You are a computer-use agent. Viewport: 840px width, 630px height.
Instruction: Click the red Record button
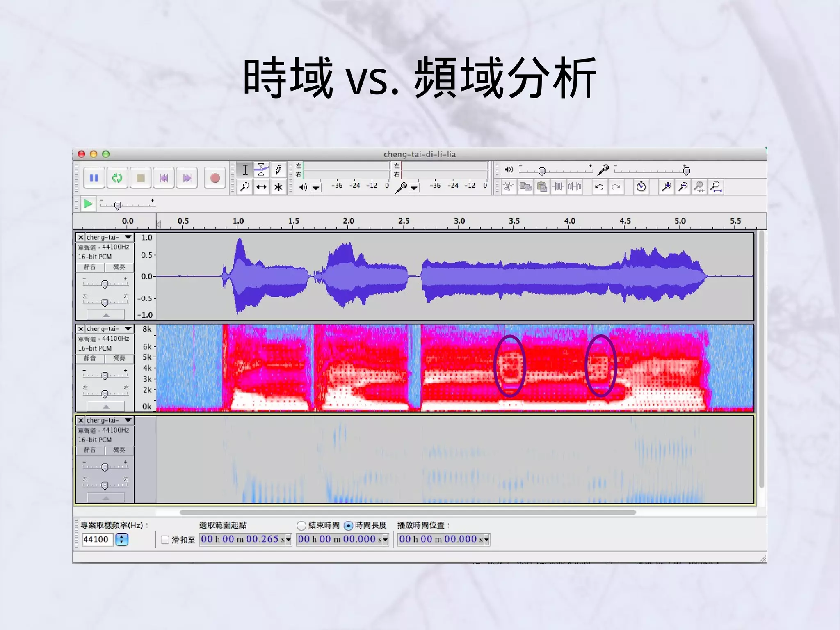coord(215,178)
